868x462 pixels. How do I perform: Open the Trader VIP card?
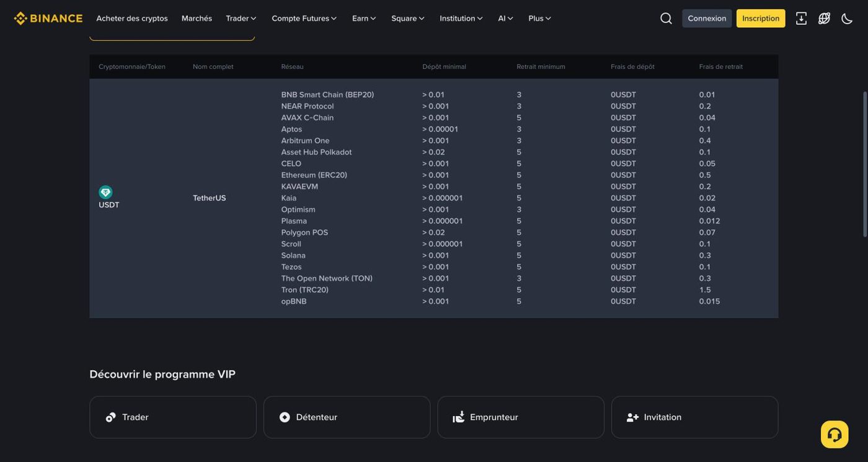click(x=173, y=417)
